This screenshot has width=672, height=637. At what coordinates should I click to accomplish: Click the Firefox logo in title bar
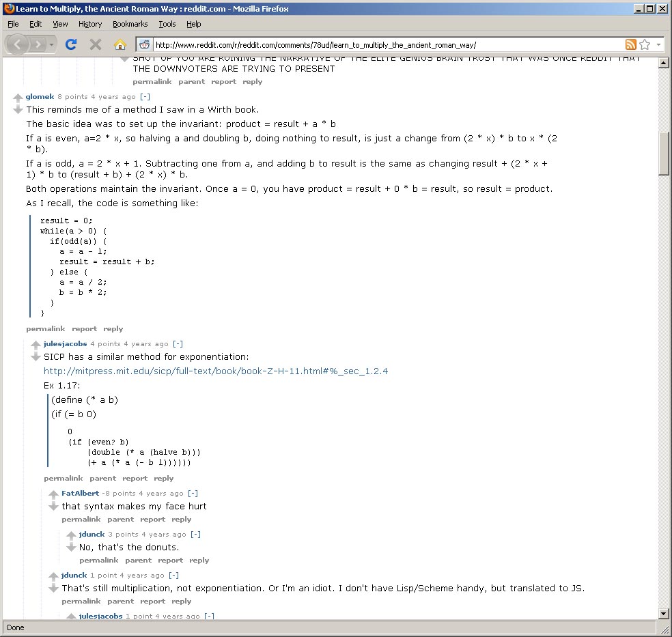pyautogui.click(x=8, y=9)
